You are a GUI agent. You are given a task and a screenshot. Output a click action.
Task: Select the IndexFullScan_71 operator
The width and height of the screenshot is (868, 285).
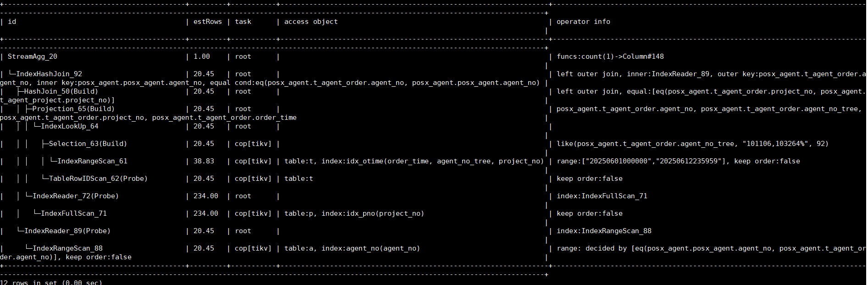pyautogui.click(x=74, y=213)
